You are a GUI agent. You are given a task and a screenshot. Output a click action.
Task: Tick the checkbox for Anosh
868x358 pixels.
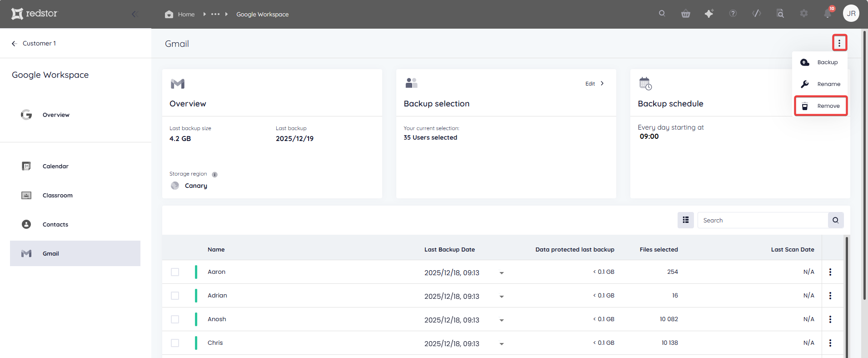[175, 319]
